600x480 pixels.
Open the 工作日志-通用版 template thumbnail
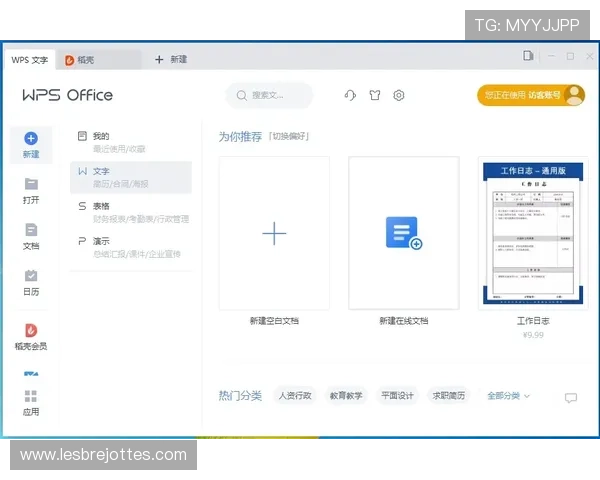(533, 233)
